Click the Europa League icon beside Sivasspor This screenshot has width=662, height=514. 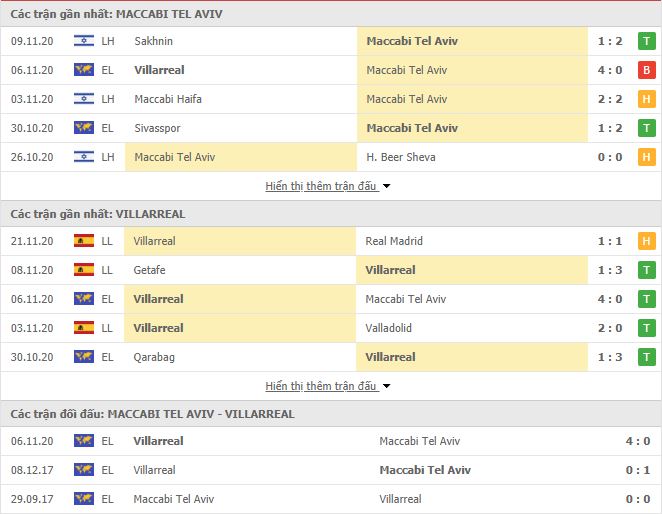coord(84,128)
